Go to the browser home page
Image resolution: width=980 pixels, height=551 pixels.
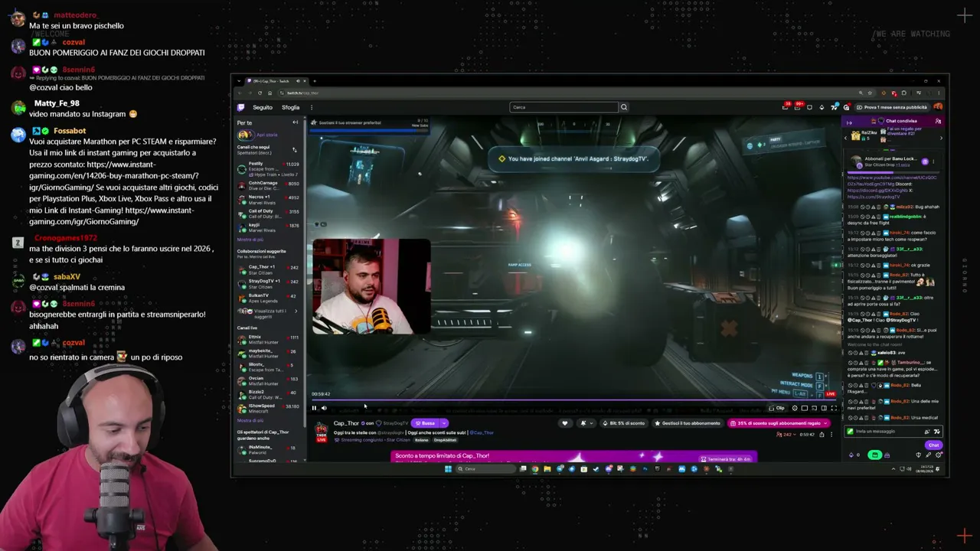tap(269, 93)
